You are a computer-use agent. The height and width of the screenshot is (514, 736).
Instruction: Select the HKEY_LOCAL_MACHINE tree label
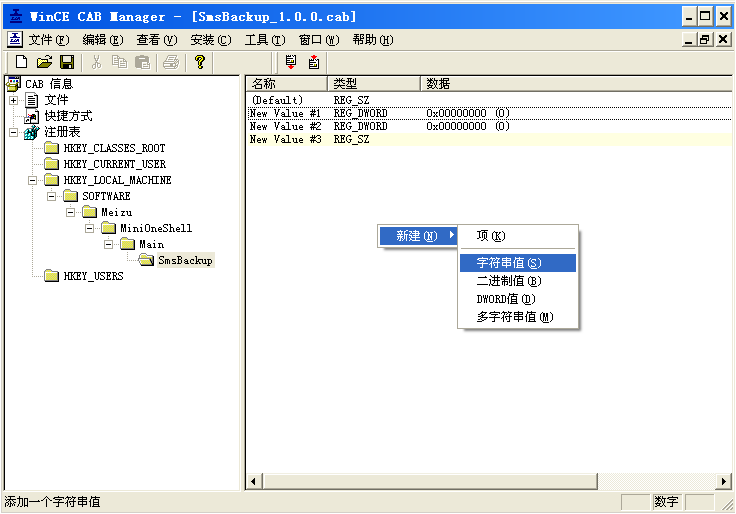tap(117, 180)
